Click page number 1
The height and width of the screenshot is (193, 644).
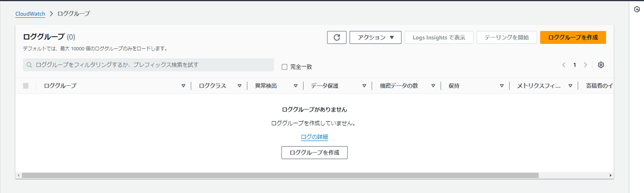pos(575,65)
